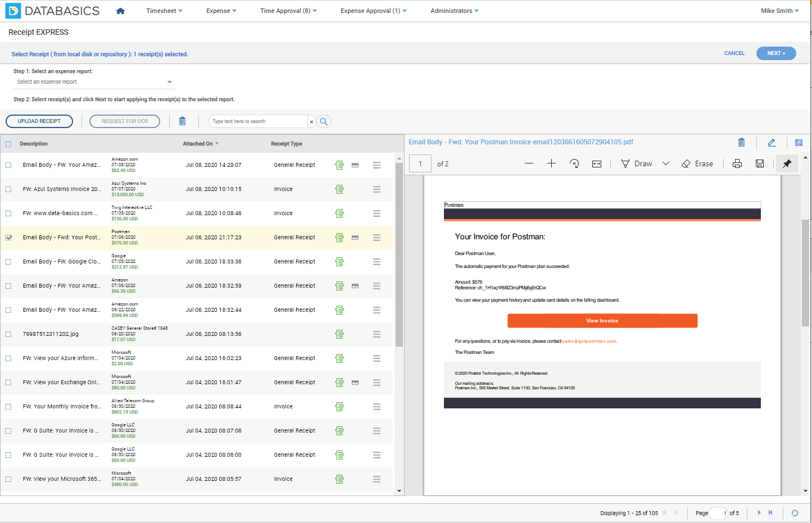Click OCR document icon for Google Clo... receipt
The image size is (812, 523).
(x=339, y=262)
